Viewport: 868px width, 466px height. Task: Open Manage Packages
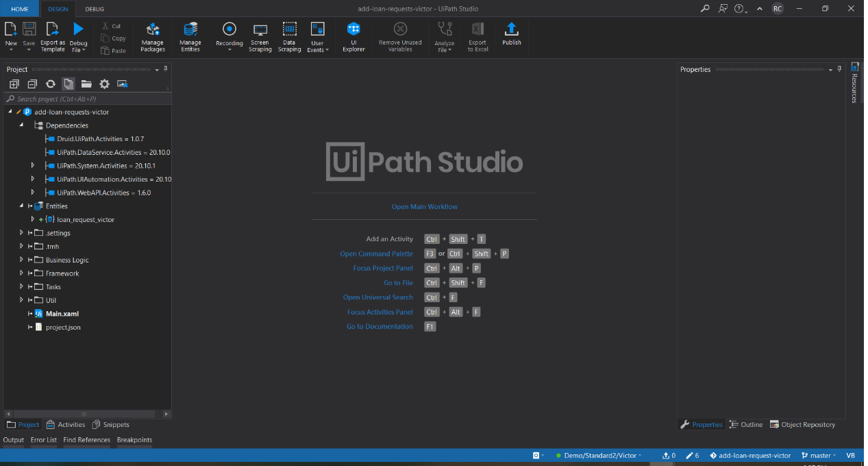[x=153, y=36]
